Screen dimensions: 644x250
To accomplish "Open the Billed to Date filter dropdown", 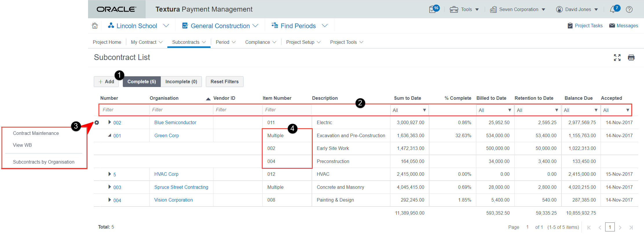I will coord(495,110).
